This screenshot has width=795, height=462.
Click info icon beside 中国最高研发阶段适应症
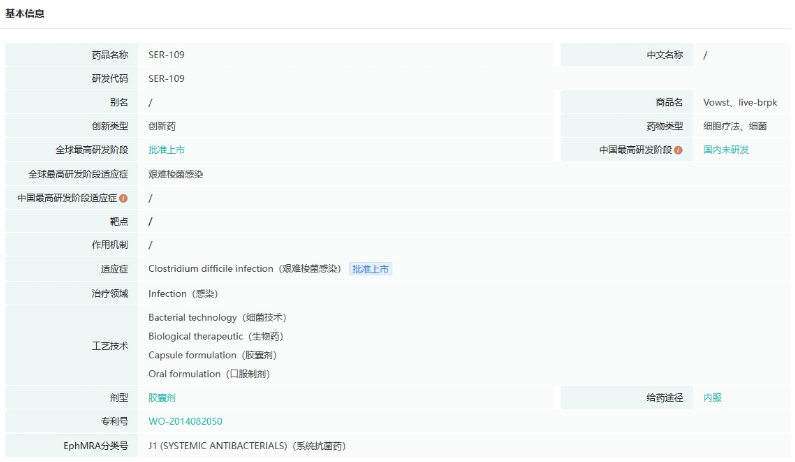(x=123, y=198)
